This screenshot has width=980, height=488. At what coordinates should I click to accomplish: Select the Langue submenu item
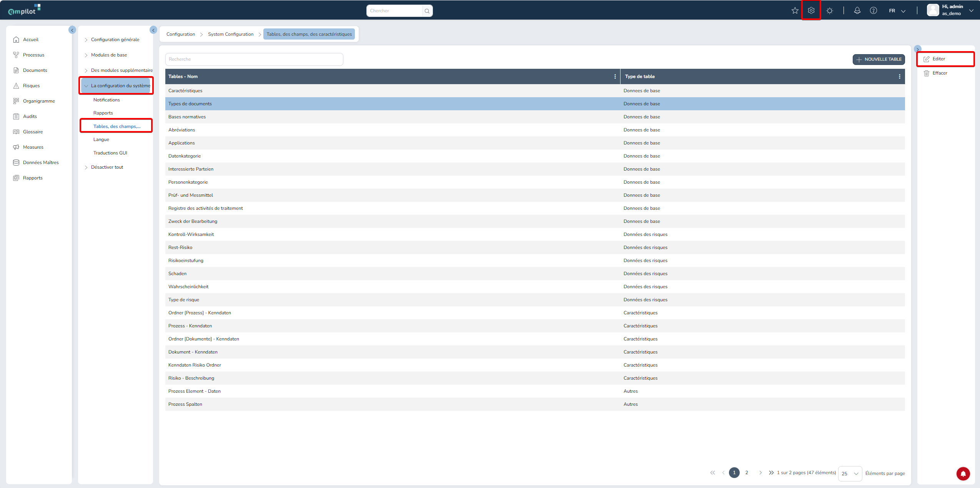point(101,139)
